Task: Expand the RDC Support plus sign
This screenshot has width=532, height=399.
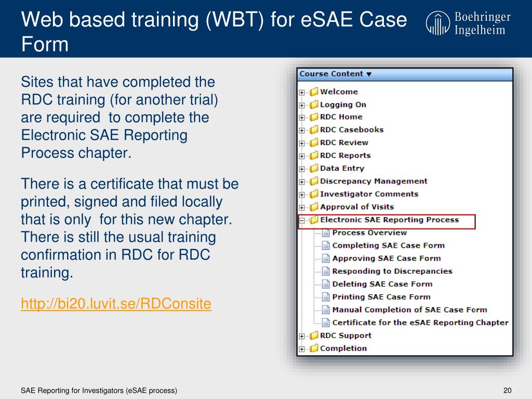Action: click(302, 336)
